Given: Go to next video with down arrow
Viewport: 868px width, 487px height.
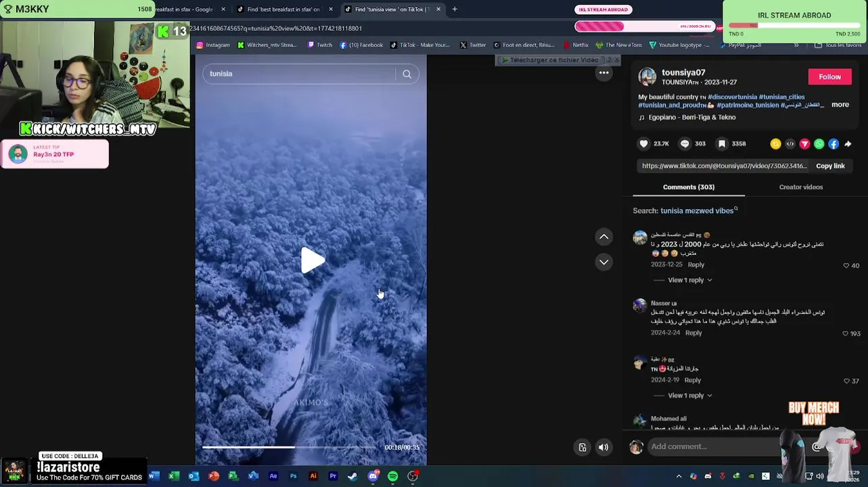Looking at the screenshot, I should pos(603,262).
